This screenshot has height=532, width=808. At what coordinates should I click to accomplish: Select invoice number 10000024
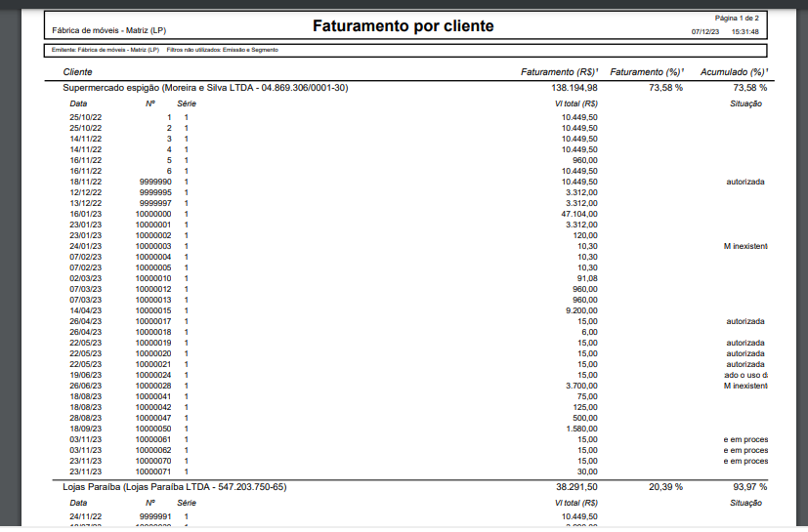(x=153, y=376)
